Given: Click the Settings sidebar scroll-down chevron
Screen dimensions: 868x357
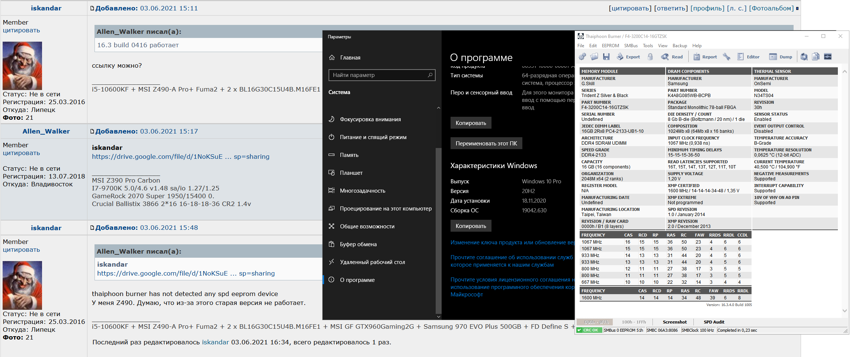Looking at the screenshot, I should 439,317.
